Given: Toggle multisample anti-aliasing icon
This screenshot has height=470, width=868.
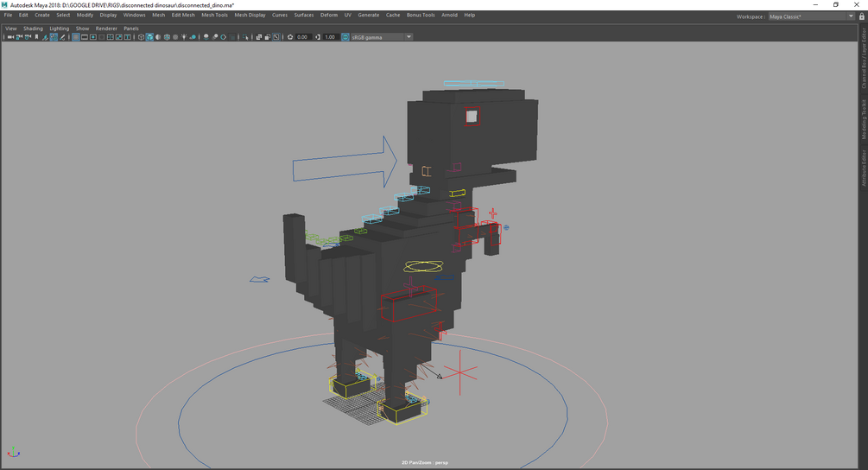Looking at the screenshot, I should [x=224, y=37].
